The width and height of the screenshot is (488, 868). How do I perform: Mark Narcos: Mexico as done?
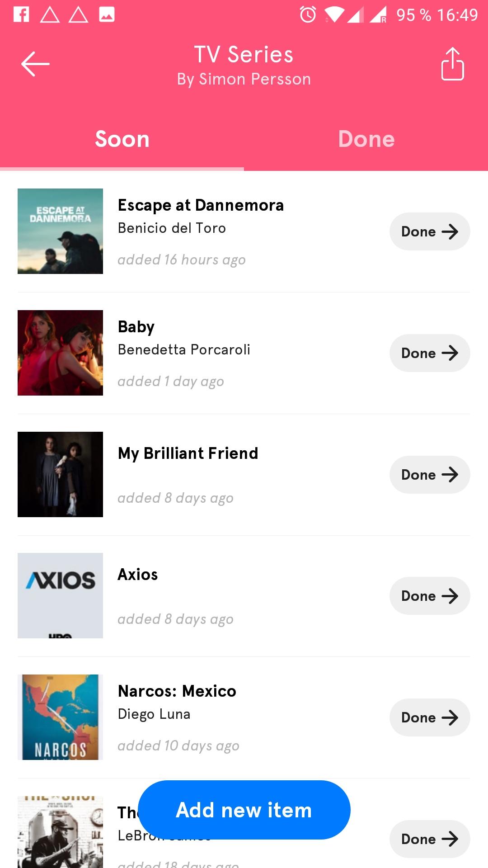(x=430, y=717)
